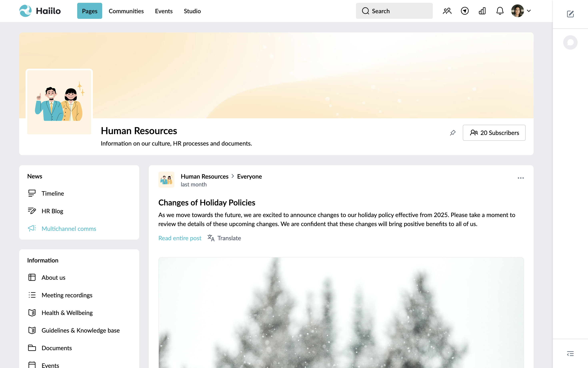Image resolution: width=588 pixels, height=368 pixels.
Task: Click the Timeline icon
Action: (32, 193)
